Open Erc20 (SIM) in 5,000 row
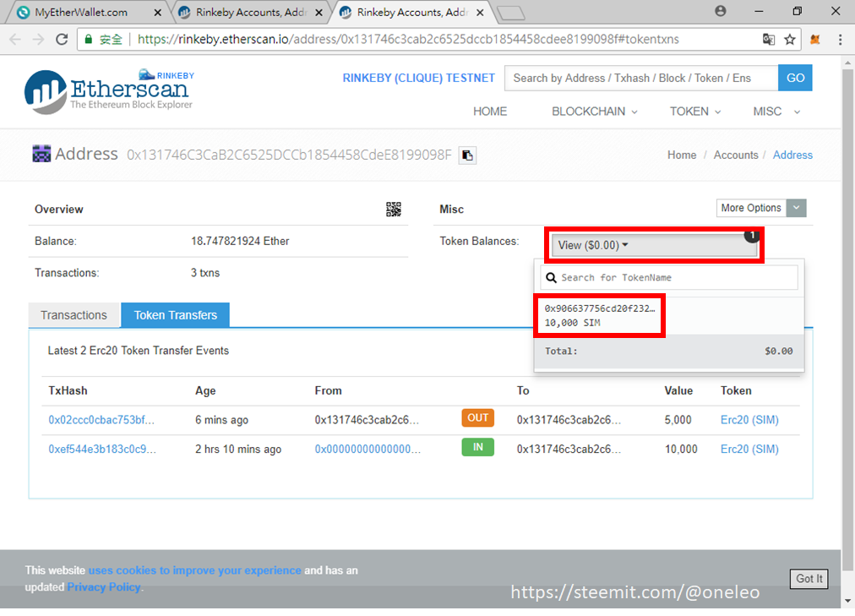This screenshot has width=855, height=616. coord(749,420)
